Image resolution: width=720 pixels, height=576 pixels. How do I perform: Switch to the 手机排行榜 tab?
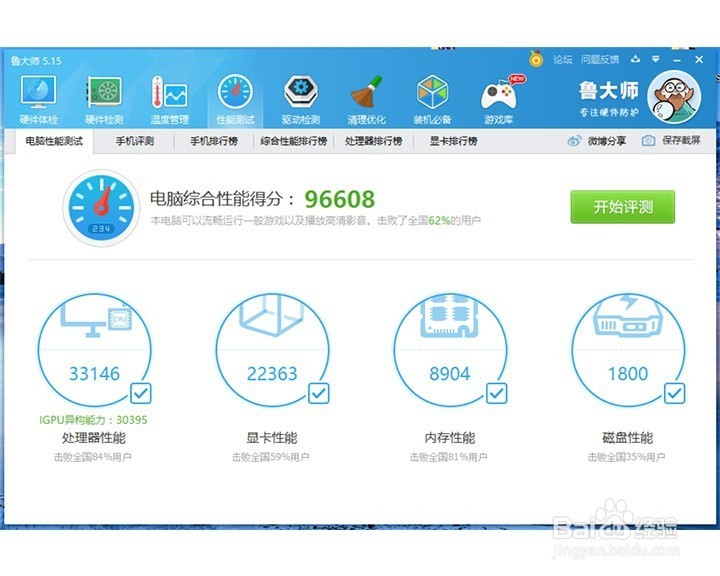[x=214, y=141]
